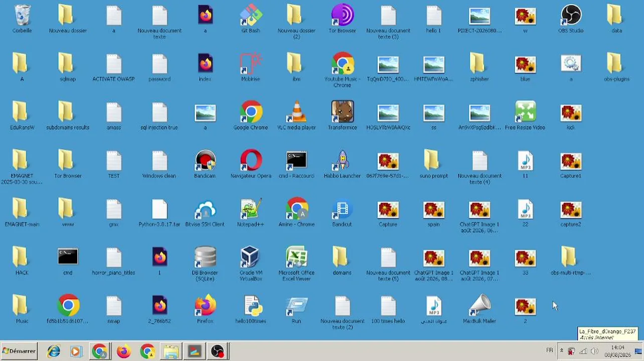Select the index Firefox HTML file
Screen dimensions: 644x361
pyautogui.click(x=205, y=68)
